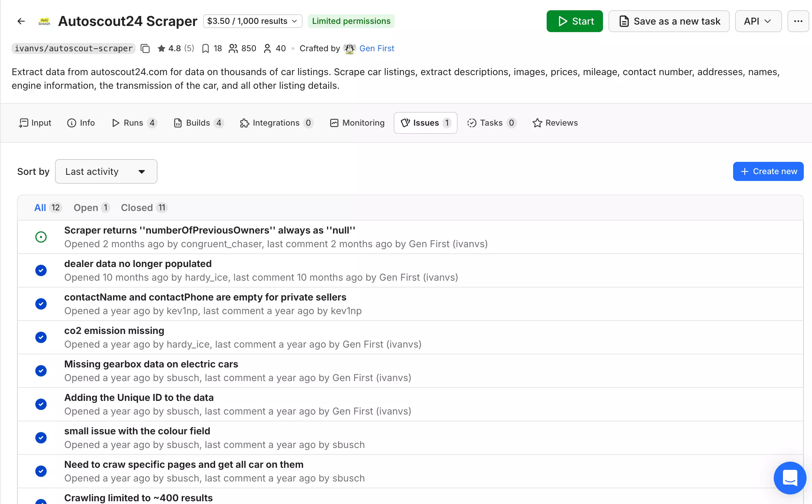
Task: Click Save as a new task
Action: pyautogui.click(x=669, y=21)
